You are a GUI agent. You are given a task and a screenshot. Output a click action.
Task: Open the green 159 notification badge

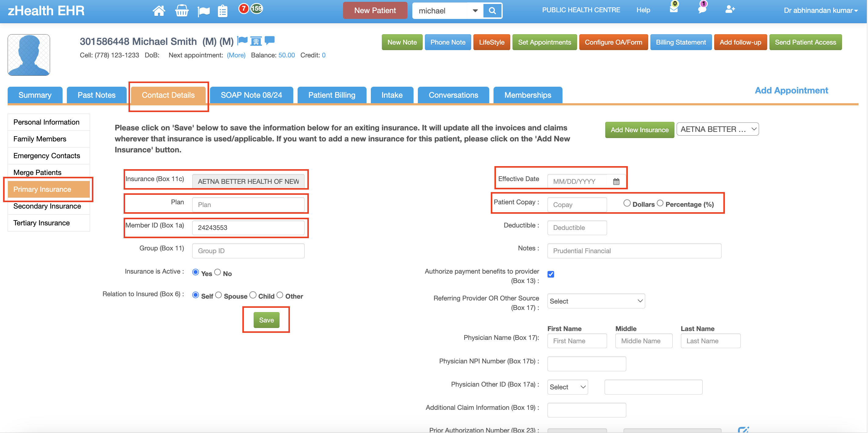256,9
